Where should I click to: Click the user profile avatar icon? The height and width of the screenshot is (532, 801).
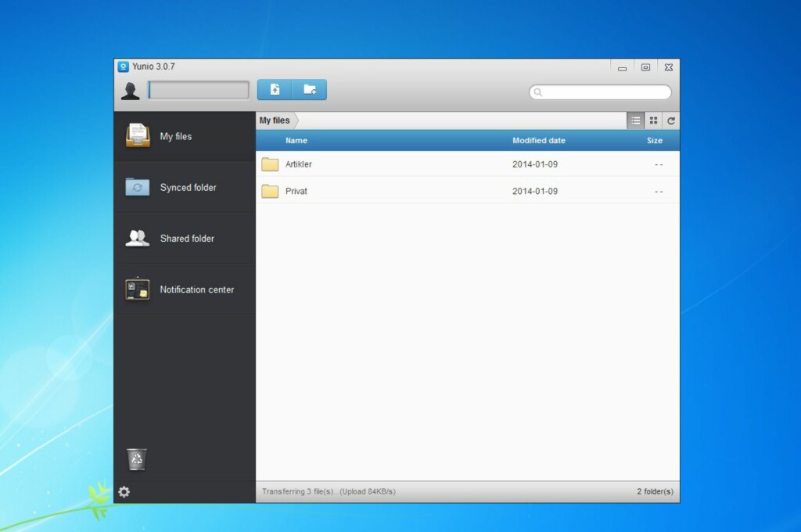[x=131, y=91]
